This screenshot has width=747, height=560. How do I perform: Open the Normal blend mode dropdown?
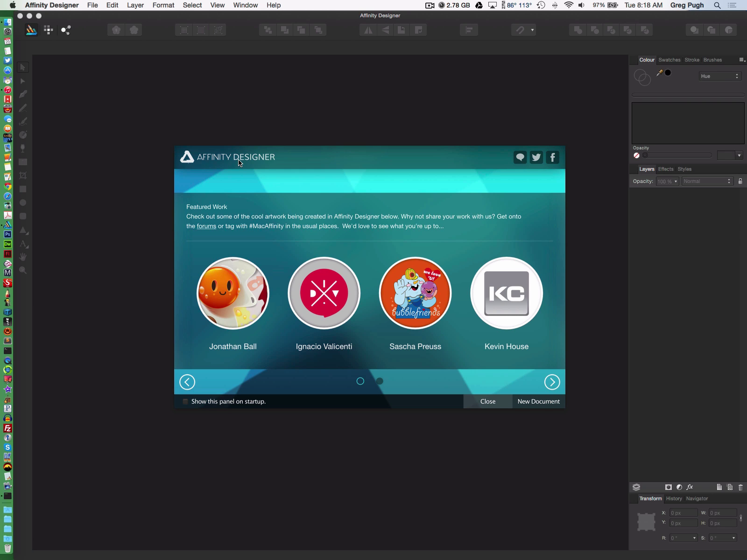pos(707,181)
